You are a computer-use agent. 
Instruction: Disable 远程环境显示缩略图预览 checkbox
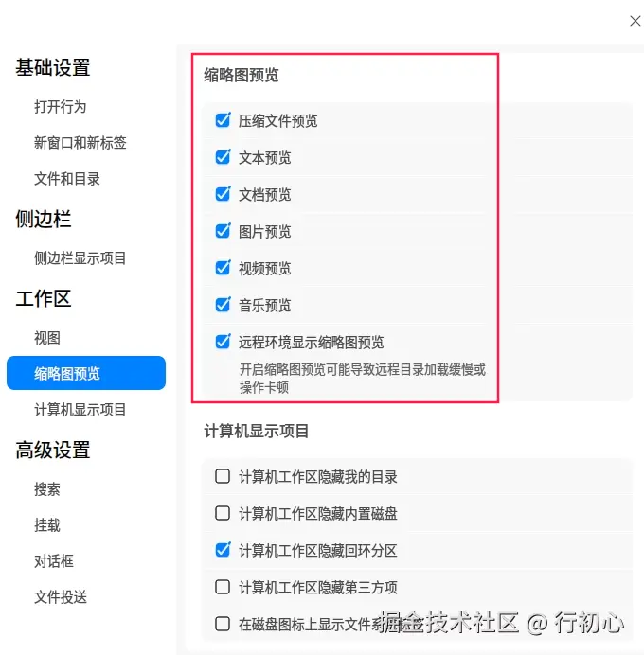[223, 342]
